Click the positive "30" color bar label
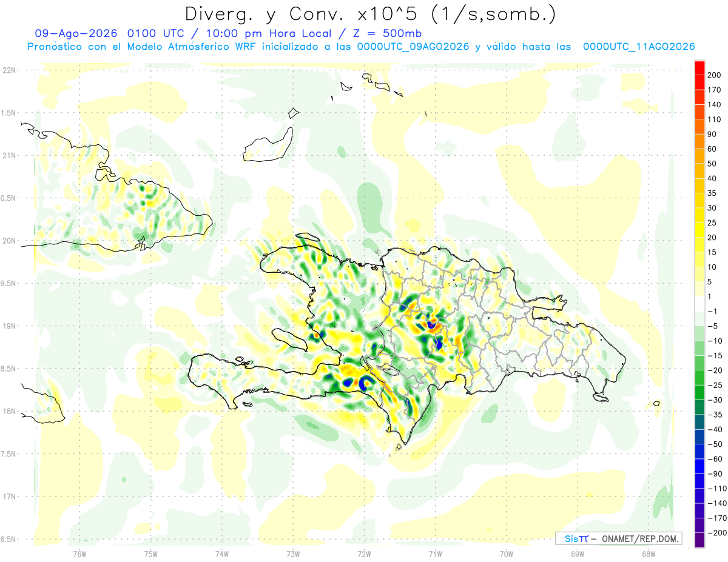728x562 pixels. tap(712, 208)
